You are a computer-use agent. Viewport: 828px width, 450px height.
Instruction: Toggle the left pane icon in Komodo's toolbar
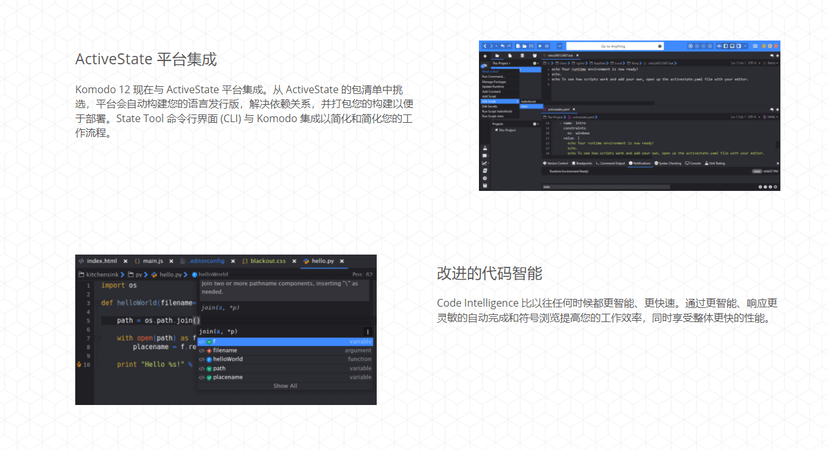pyautogui.click(x=726, y=46)
